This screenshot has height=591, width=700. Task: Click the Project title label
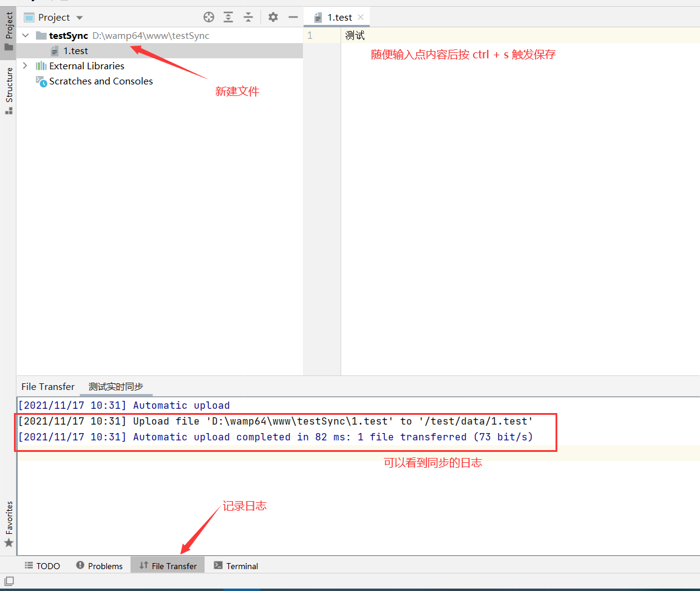click(53, 18)
